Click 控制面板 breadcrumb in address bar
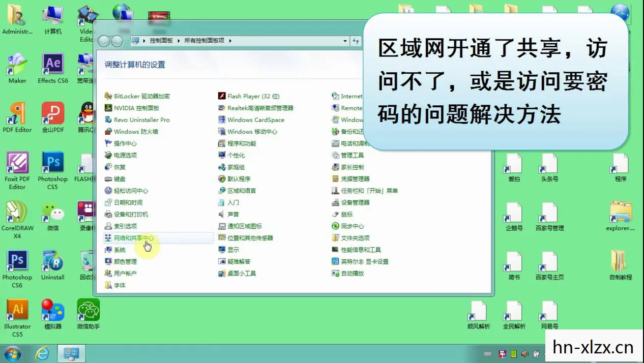This screenshot has width=644, height=363. pyautogui.click(x=161, y=41)
